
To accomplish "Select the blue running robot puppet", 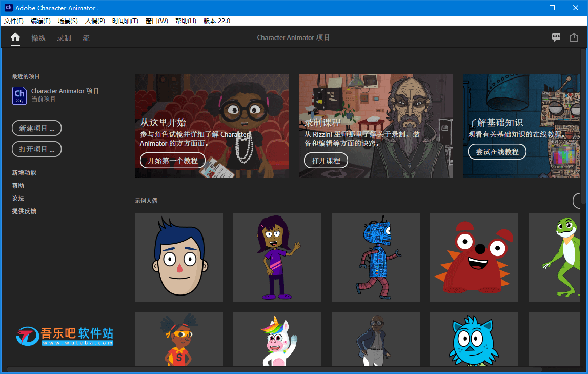I will click(375, 258).
